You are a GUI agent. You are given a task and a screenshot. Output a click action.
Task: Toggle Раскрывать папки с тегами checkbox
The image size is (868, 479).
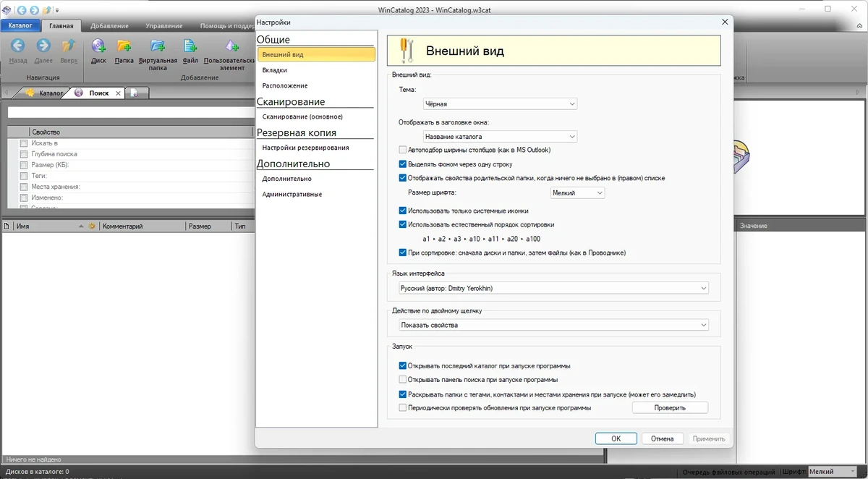pos(403,394)
